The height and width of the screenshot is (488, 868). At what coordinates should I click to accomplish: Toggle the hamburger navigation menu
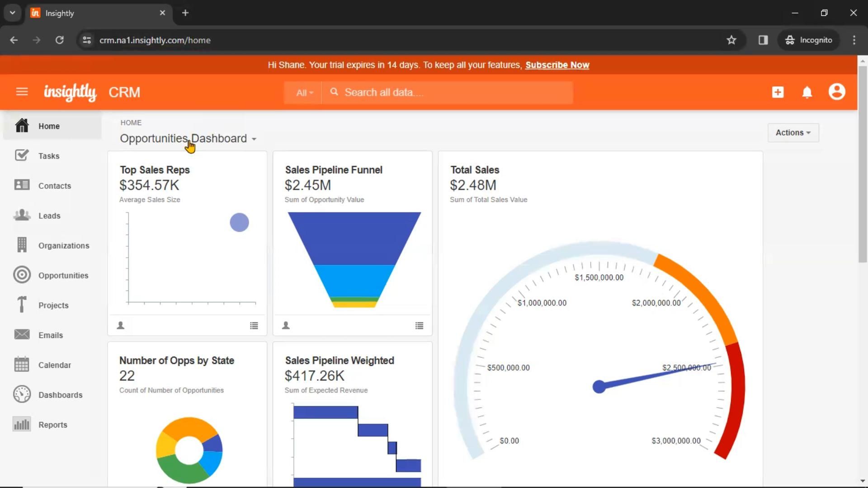(x=21, y=92)
